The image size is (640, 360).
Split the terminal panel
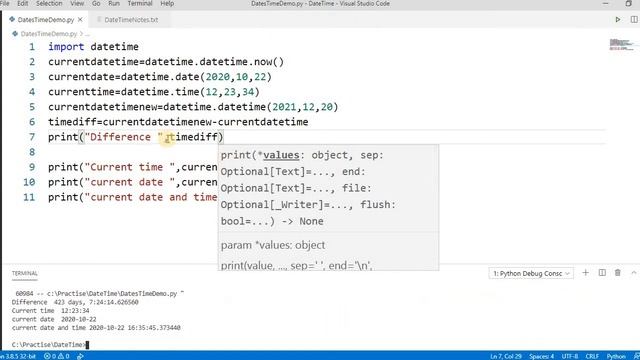point(602,273)
